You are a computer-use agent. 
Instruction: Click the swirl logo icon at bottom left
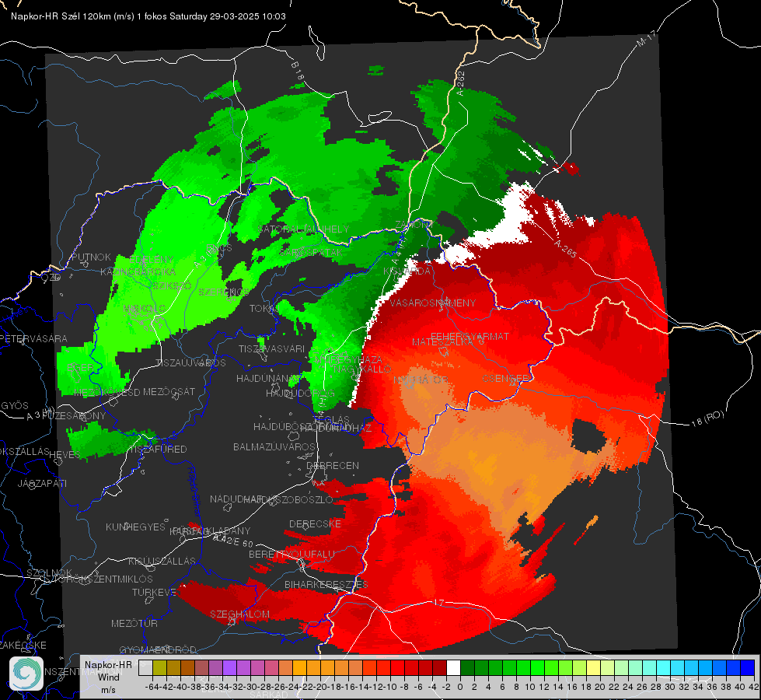[x=26, y=674]
